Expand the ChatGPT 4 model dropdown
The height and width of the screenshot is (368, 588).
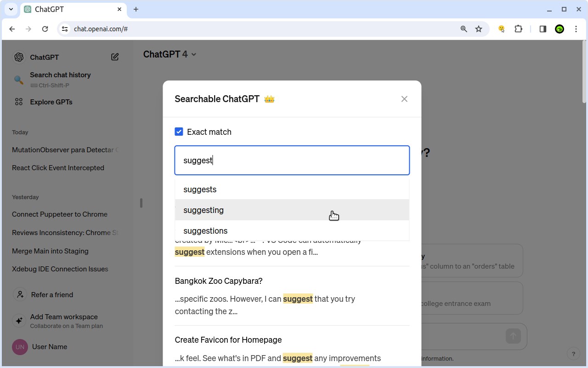point(193,54)
